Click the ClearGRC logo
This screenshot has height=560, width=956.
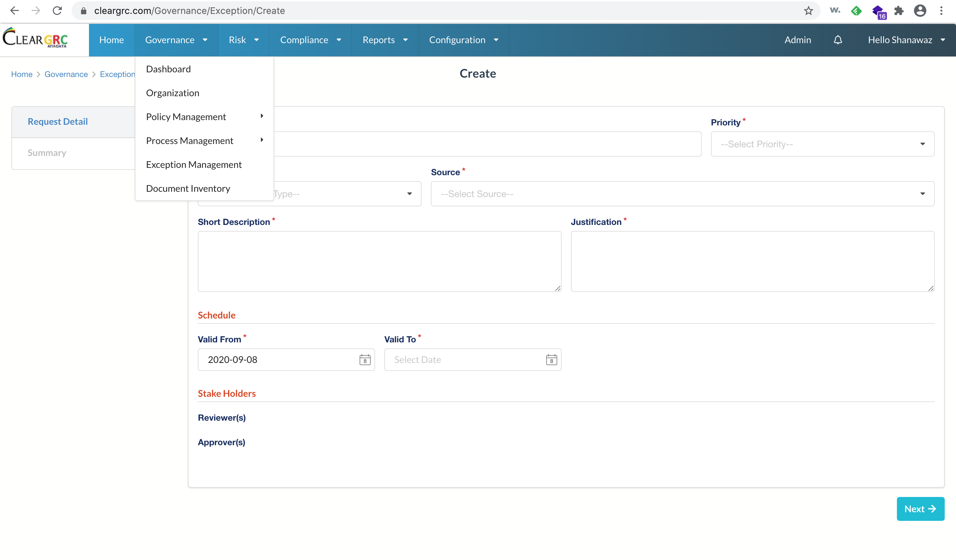pos(35,38)
